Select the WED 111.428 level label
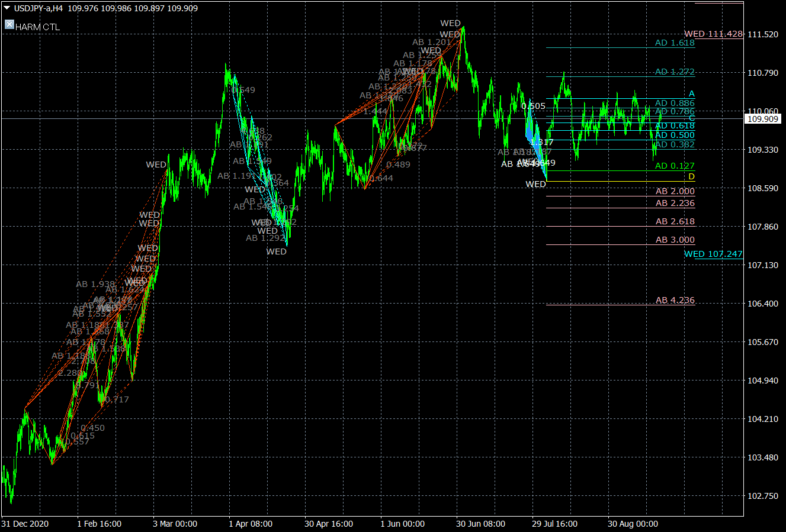Screen dimensions: 786x532 [x=713, y=34]
